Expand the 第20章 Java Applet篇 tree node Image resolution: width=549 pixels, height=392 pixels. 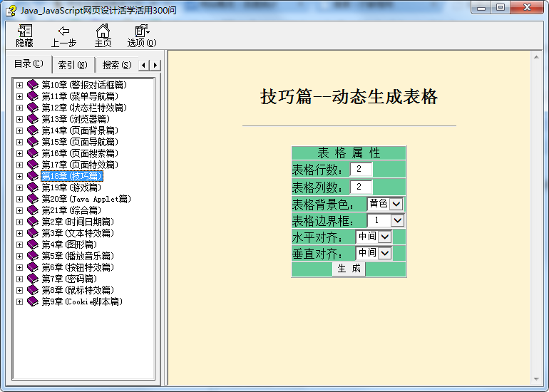[20, 199]
